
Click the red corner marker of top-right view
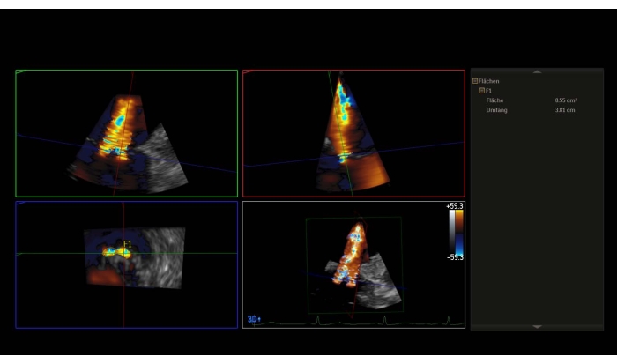click(248, 72)
